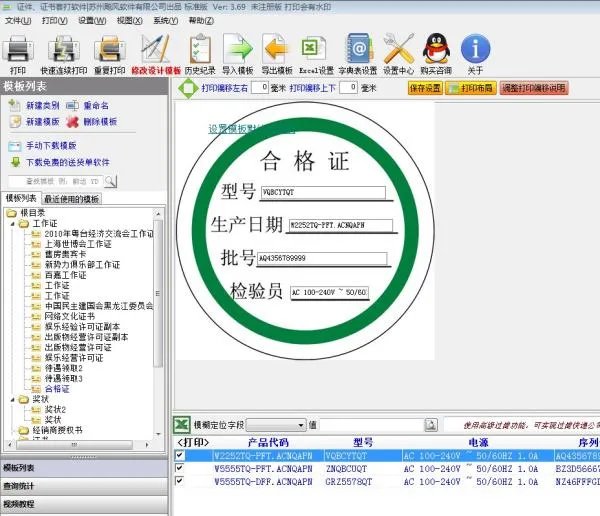
Task: Open the 历史纪录 clipboard icon
Action: [200, 48]
